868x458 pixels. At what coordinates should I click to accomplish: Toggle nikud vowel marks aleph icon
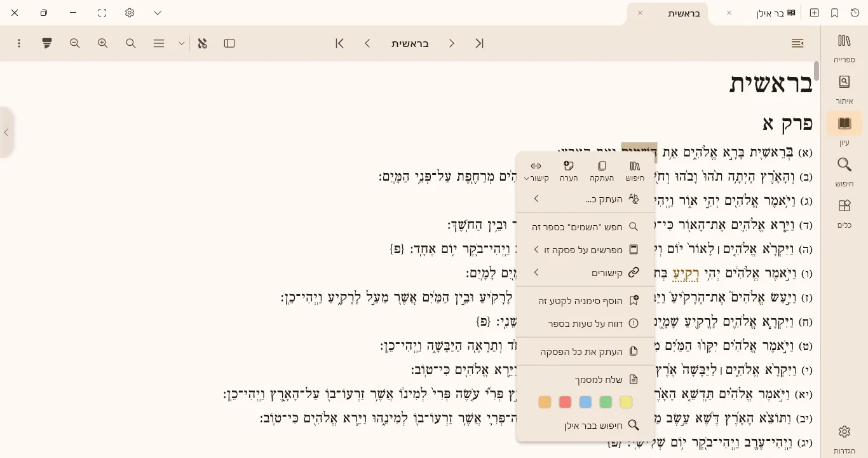pyautogui.click(x=202, y=43)
